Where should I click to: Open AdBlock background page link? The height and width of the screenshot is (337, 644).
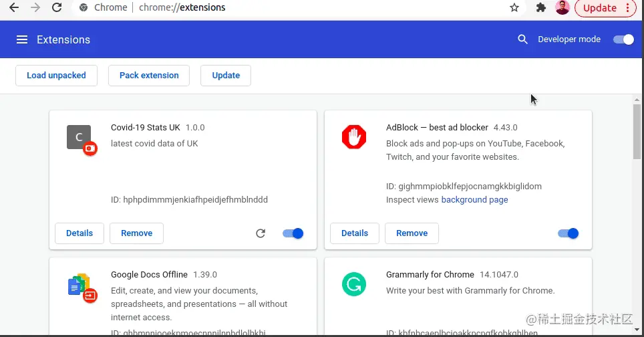point(474,200)
